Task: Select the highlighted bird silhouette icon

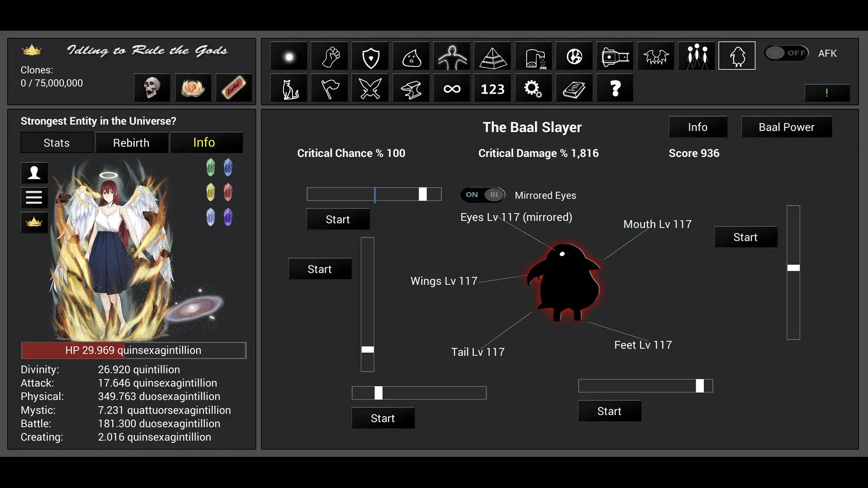Action: [737, 56]
